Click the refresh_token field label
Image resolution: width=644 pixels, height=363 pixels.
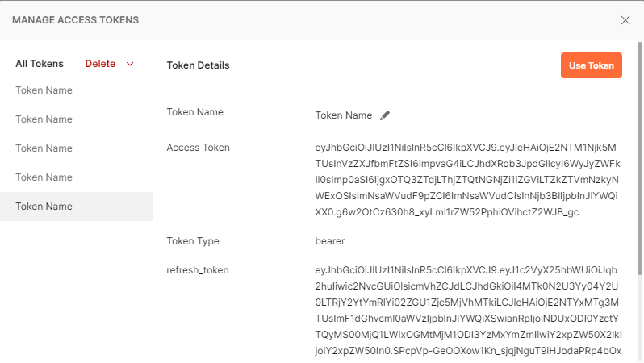click(x=198, y=270)
